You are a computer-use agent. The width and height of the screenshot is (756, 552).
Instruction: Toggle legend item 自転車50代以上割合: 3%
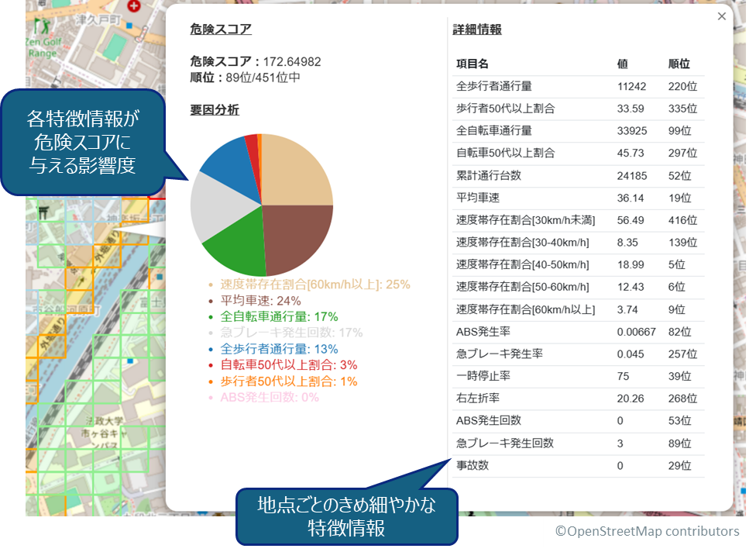pos(289,365)
